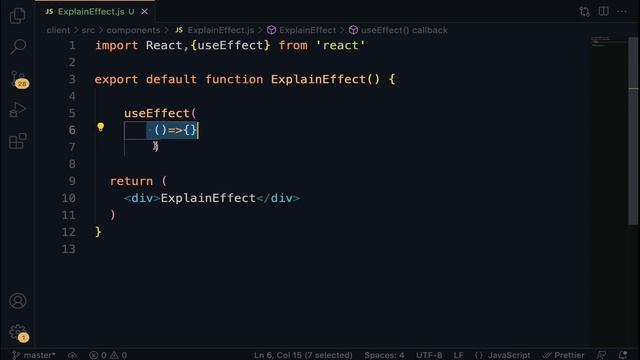Open changes compare icon in editor toolbar
This screenshot has width=640, height=360.
(x=584, y=12)
